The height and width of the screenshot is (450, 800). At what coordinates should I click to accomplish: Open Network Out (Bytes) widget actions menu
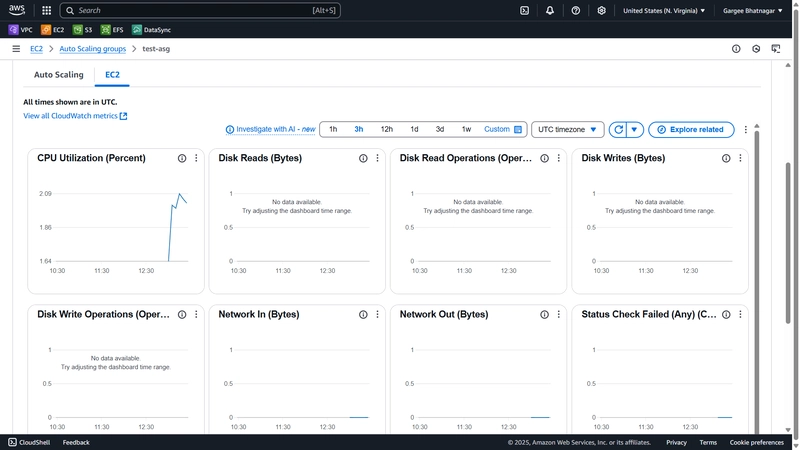tap(559, 315)
